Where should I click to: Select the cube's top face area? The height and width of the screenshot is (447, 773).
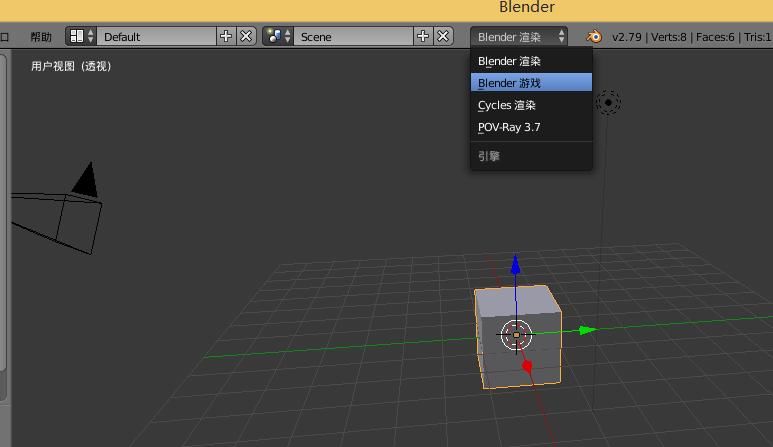[x=518, y=301]
